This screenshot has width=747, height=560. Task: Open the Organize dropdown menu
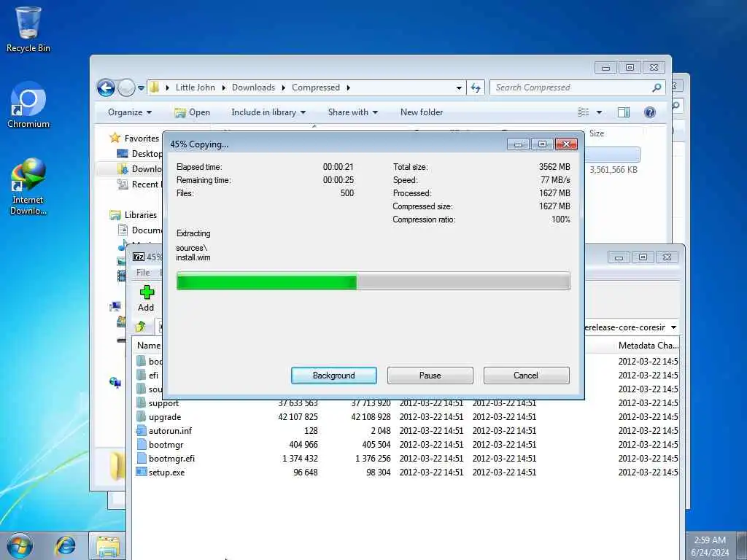click(x=130, y=112)
